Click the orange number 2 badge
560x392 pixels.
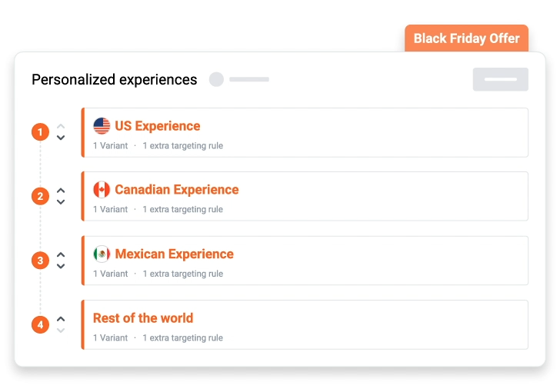click(x=40, y=196)
